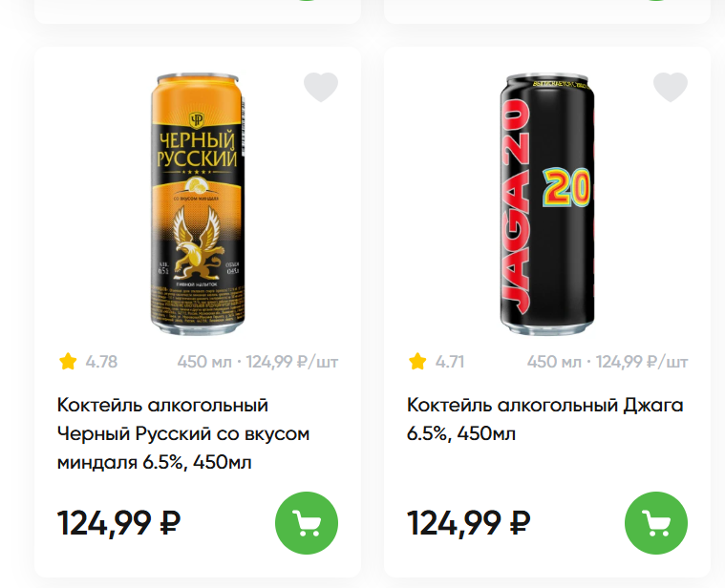Click the 124,99 ₽ price under Черный Русский
725x588 pixels.
[x=119, y=523]
